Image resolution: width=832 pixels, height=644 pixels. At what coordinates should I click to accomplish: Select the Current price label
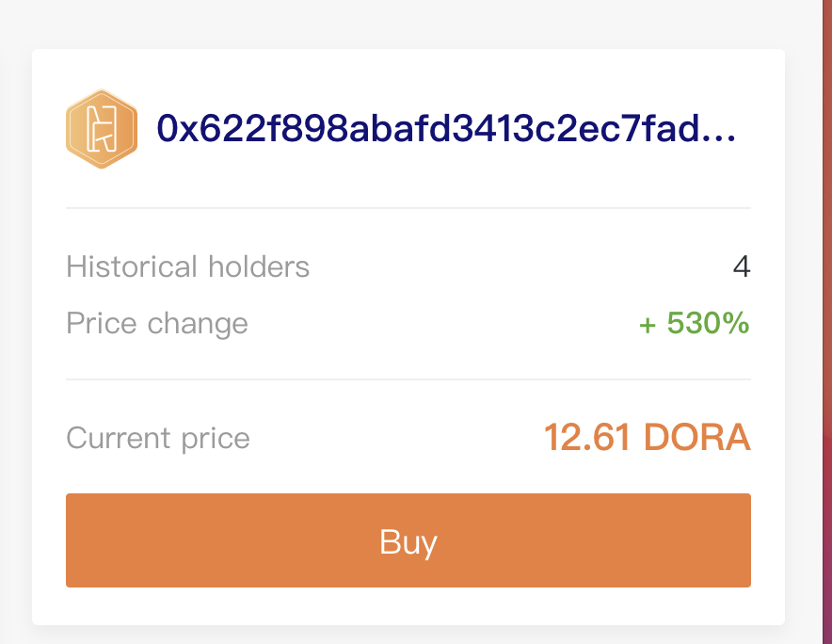(x=158, y=438)
